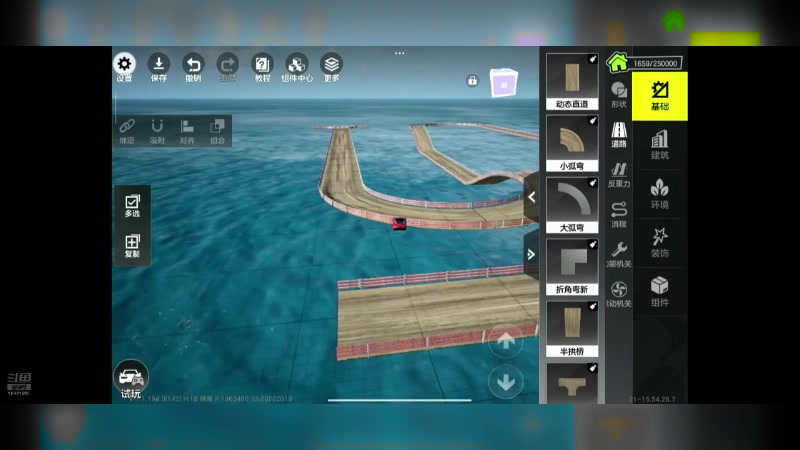
Task: Select the 小弧弯 curve piece
Action: (x=572, y=143)
